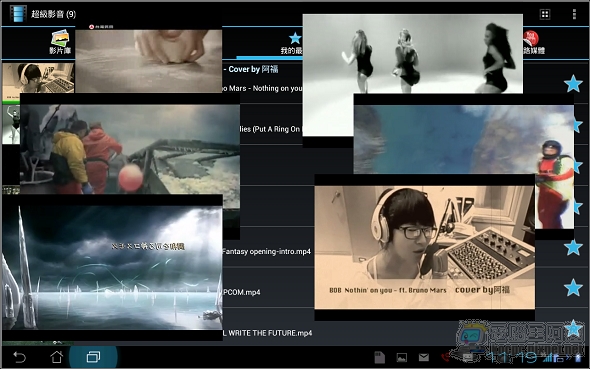This screenshot has width=590, height=369.
Task: Open the grid view icon in top bar
Action: click(545, 14)
